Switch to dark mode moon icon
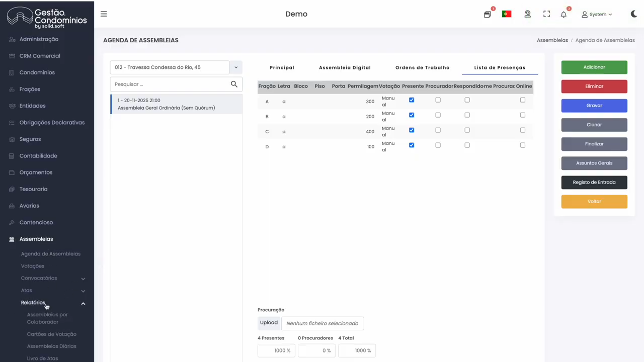 point(633,14)
